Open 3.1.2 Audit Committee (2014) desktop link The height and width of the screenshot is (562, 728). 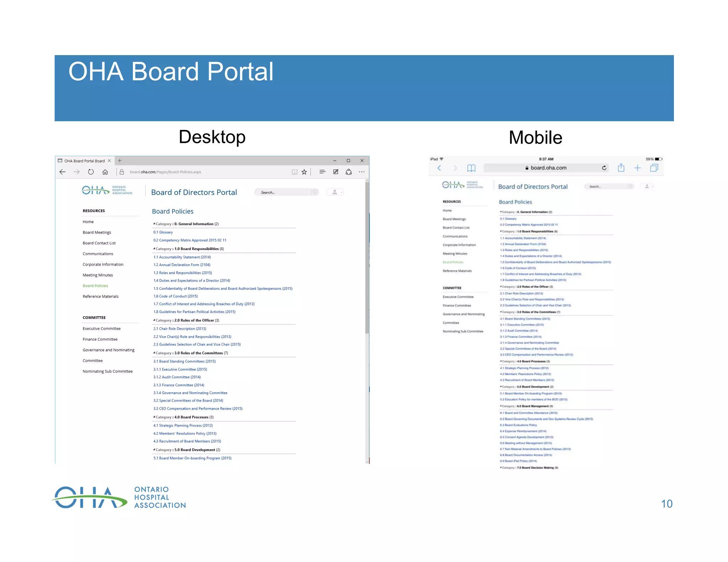click(x=177, y=377)
